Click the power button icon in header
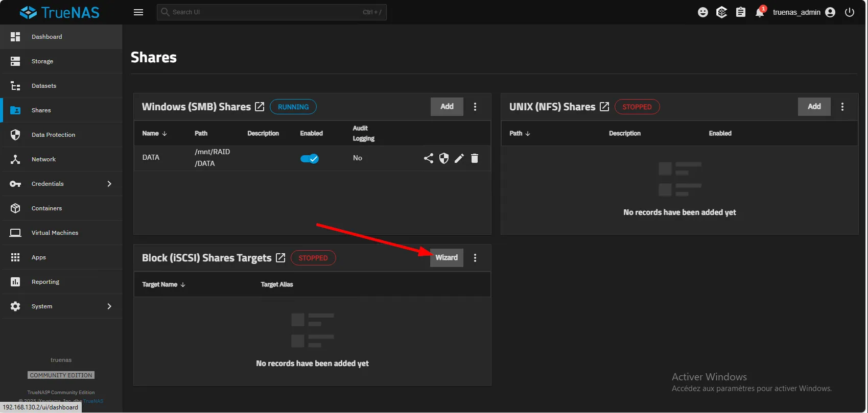Screen dimensions: 868x413 click(850, 12)
